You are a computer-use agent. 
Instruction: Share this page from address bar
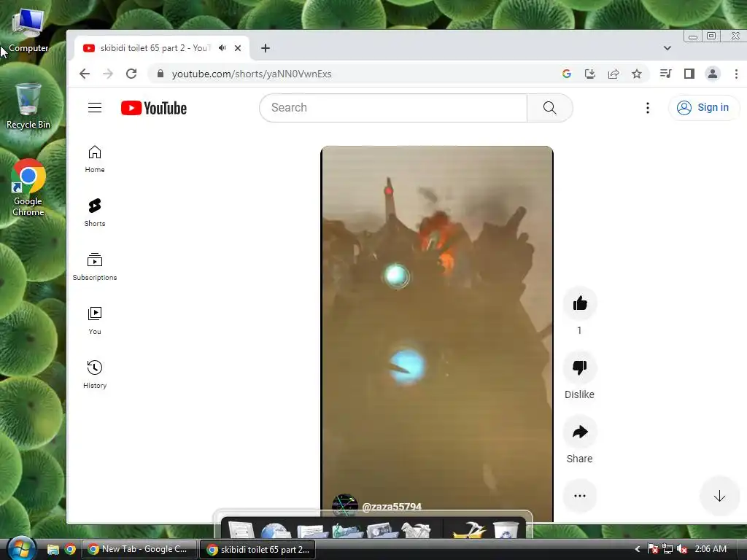tap(614, 74)
